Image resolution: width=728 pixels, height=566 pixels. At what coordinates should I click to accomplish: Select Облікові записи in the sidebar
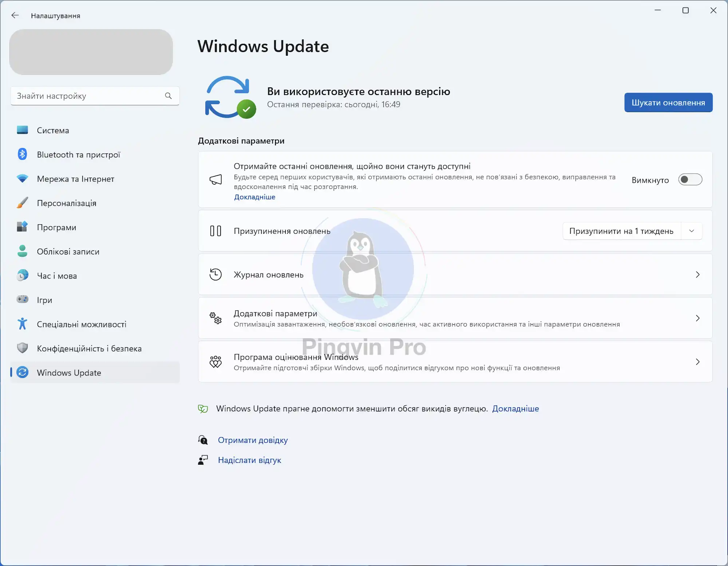95,251
